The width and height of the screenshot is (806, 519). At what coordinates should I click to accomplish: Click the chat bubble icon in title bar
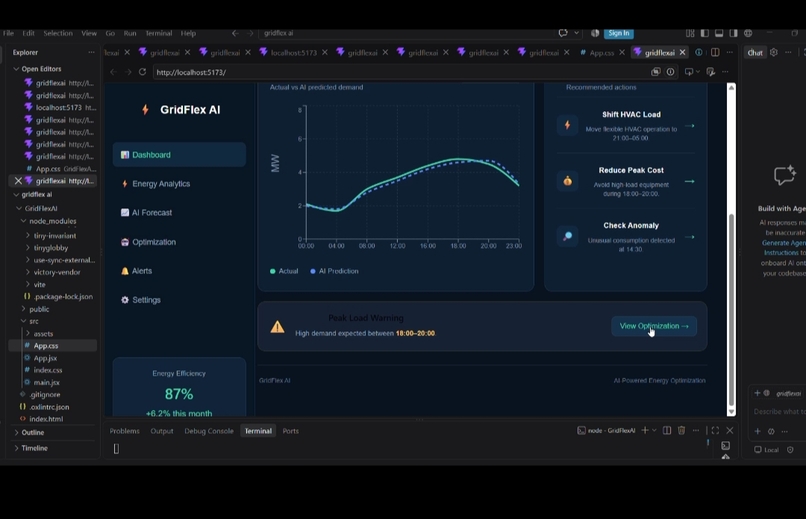563,33
